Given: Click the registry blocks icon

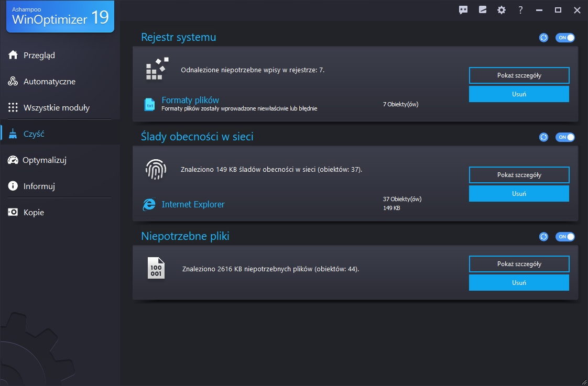Looking at the screenshot, I should 157,69.
